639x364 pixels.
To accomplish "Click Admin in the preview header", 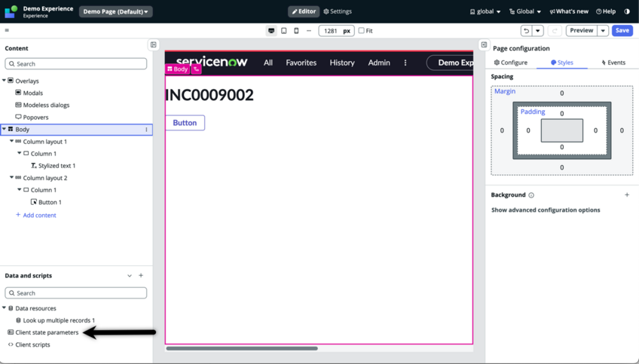I will pyautogui.click(x=379, y=63).
